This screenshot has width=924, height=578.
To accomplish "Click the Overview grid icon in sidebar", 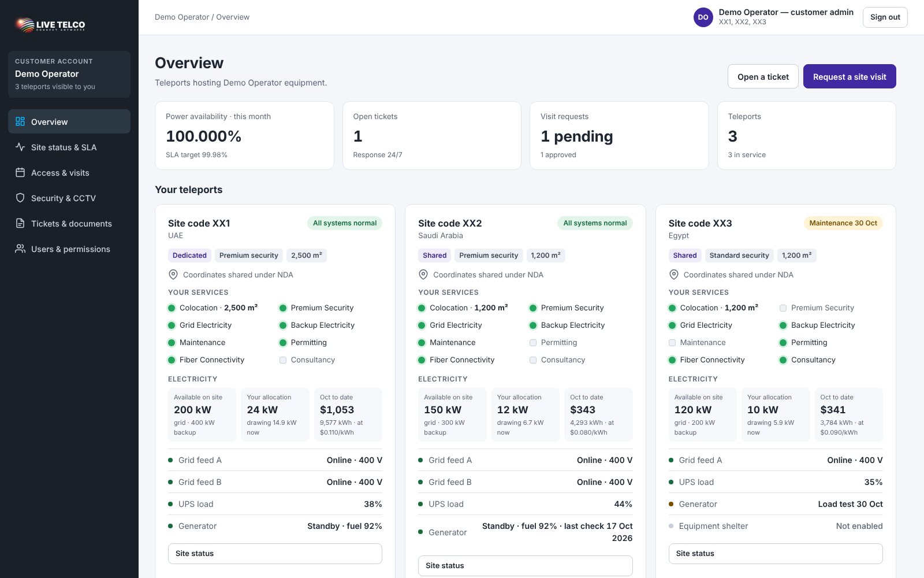I will [x=20, y=121].
